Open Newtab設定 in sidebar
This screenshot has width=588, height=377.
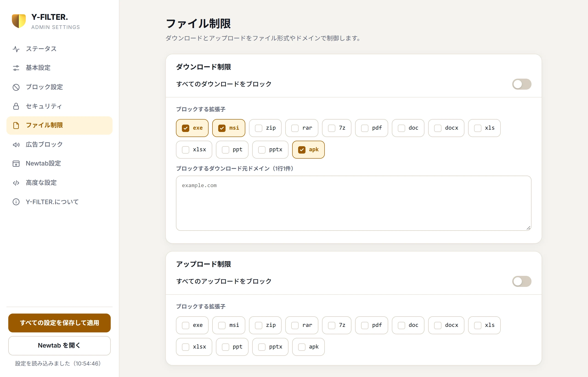click(x=59, y=163)
